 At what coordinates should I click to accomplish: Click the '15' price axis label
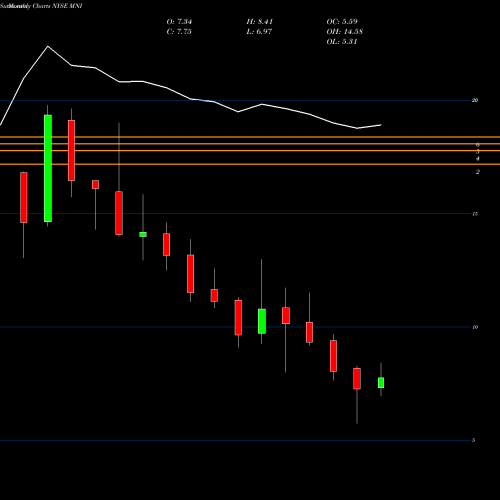(475, 214)
